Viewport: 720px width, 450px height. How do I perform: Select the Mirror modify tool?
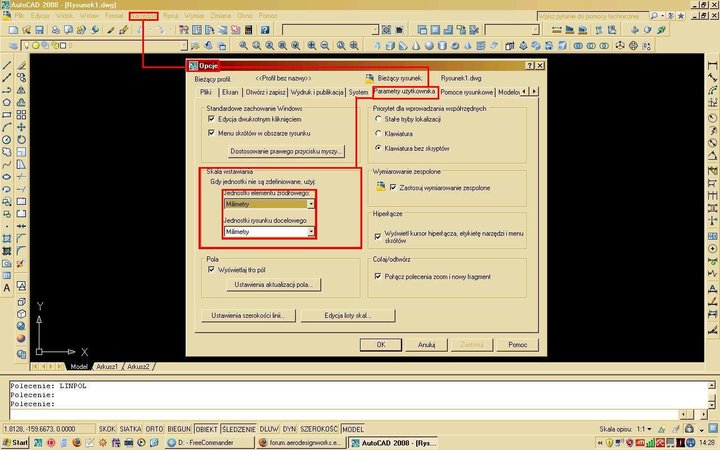pos(21,90)
